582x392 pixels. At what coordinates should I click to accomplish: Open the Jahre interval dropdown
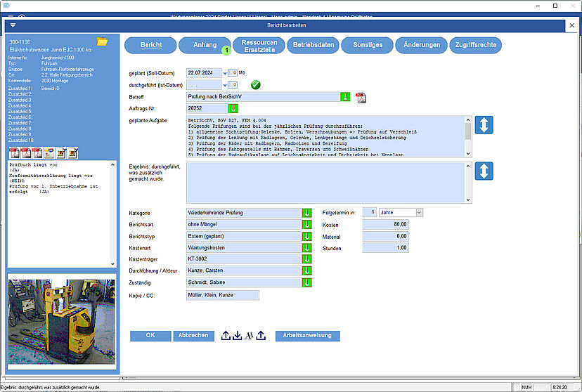[x=420, y=212]
